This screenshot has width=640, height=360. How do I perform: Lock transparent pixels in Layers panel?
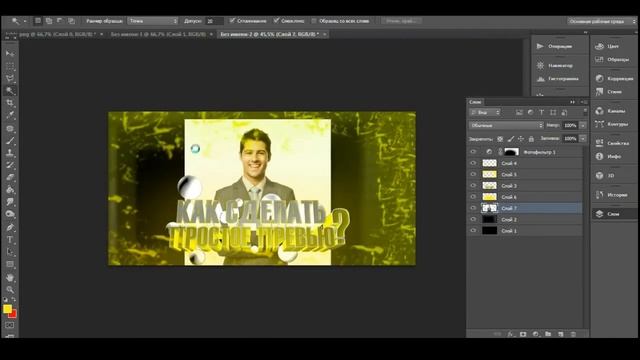coord(500,139)
